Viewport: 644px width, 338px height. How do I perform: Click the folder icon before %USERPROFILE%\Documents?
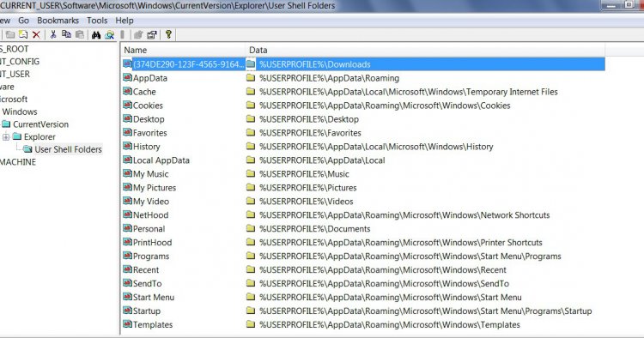(x=251, y=228)
